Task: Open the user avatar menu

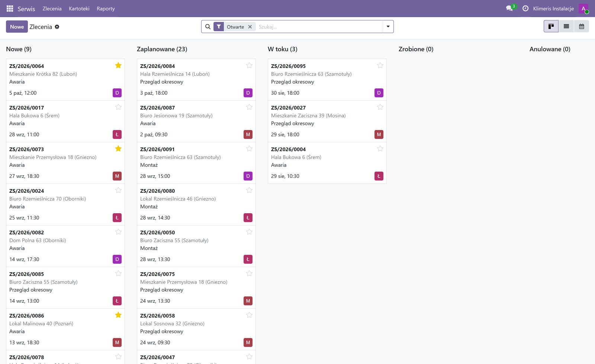Action: coord(583,9)
